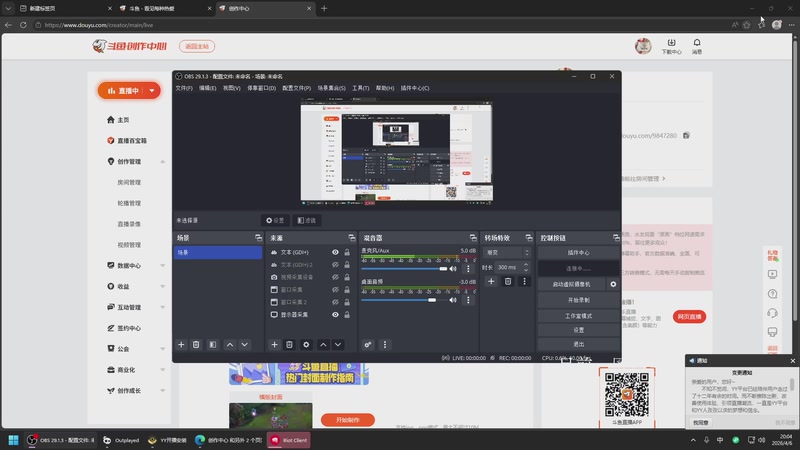
Task: Open dropdown arrow on 直播中 button
Action: pos(152,91)
